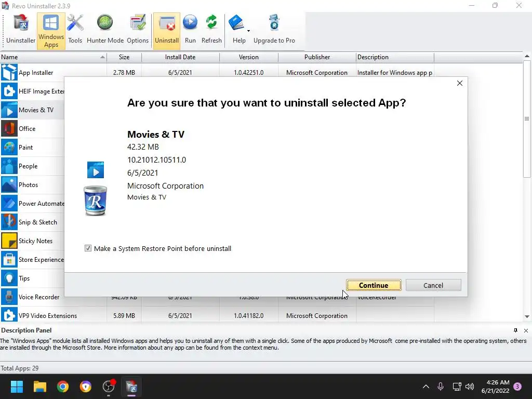532x399 pixels.
Task: Open the volume tray icon
Action: 470,387
